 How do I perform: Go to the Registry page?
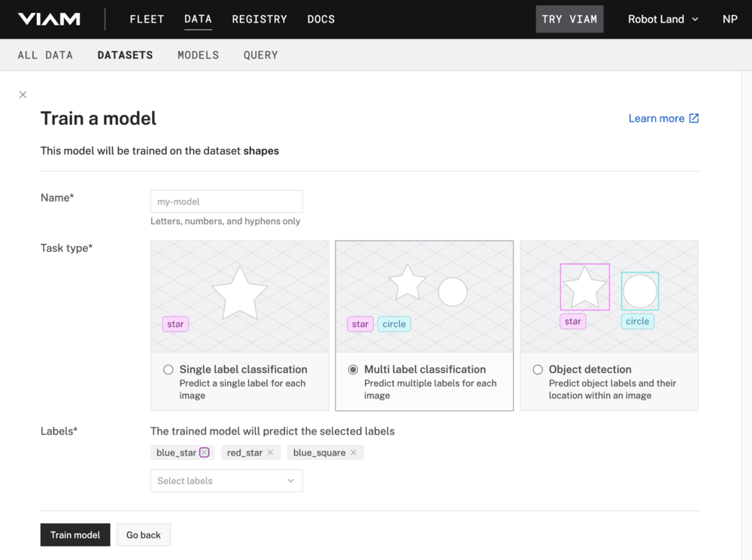pos(259,19)
